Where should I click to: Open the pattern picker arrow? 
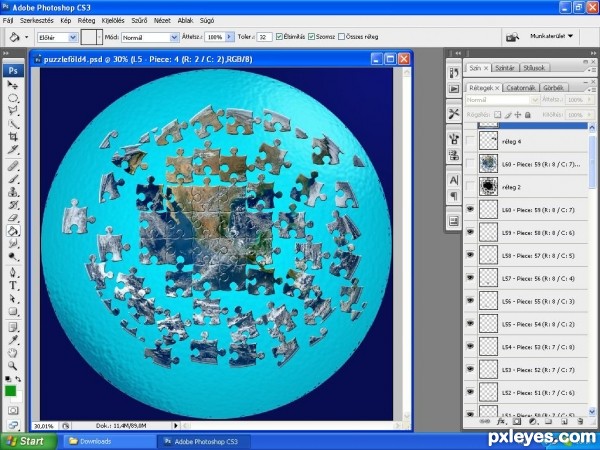point(99,37)
